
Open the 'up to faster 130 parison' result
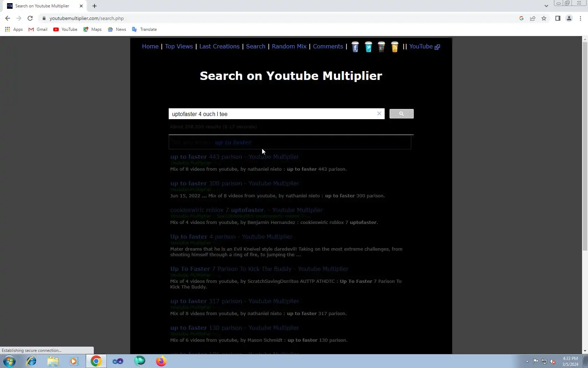click(234, 328)
